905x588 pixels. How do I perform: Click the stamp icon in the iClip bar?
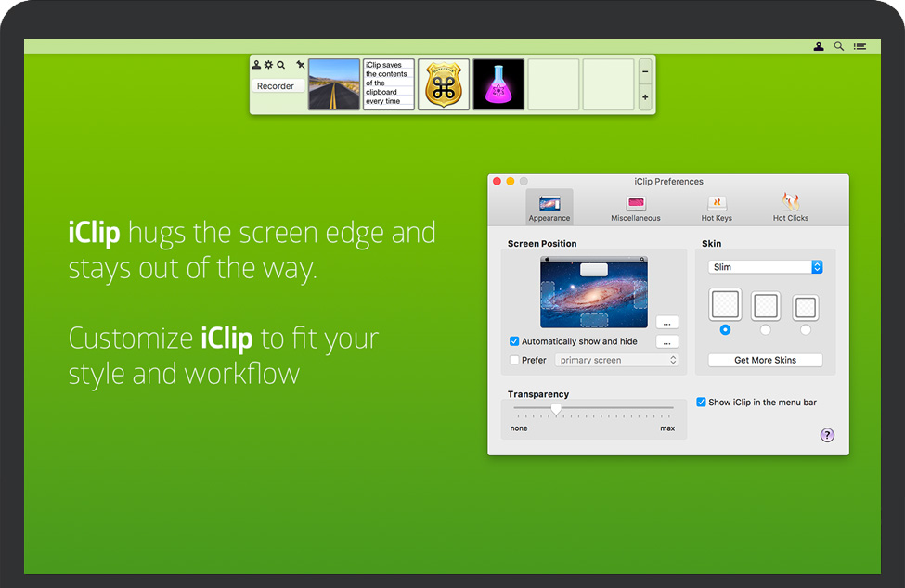pos(257,65)
